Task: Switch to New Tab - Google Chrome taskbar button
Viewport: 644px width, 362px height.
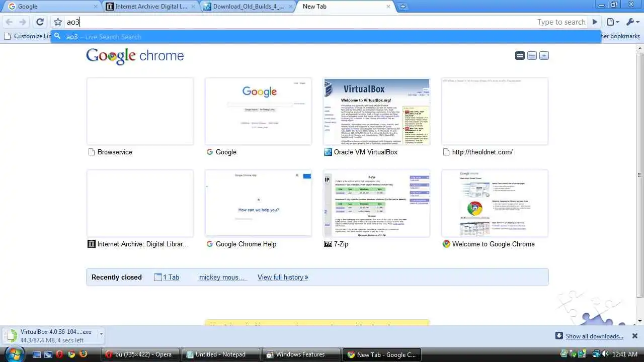Action: coord(381,354)
